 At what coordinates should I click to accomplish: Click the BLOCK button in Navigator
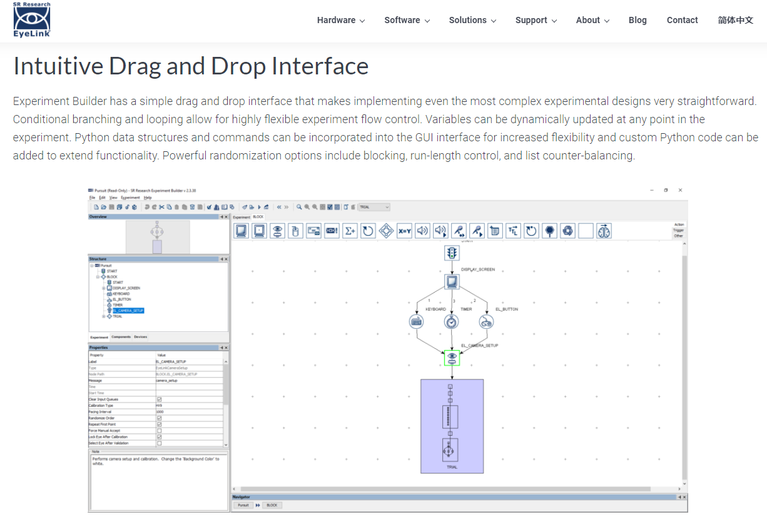tap(272, 505)
